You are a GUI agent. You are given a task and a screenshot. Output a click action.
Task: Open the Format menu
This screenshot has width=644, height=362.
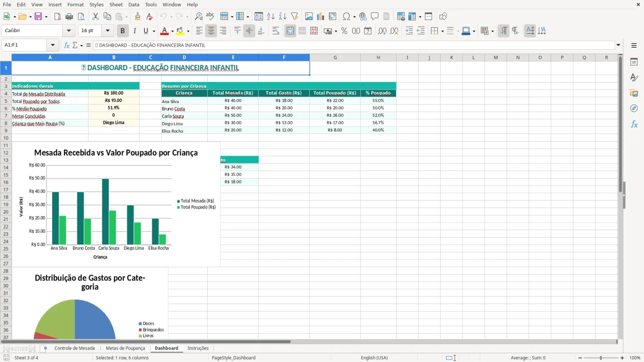tap(76, 4)
